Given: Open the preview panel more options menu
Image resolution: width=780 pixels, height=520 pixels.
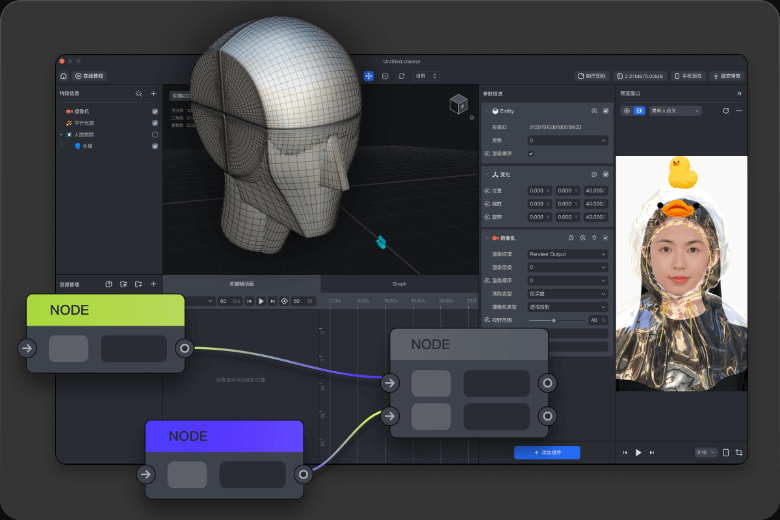Looking at the screenshot, I should point(739,110).
